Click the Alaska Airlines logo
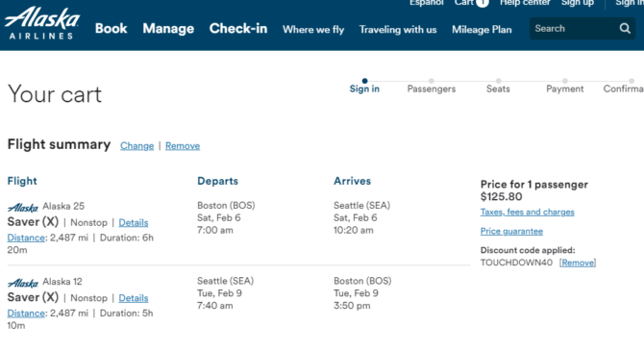This screenshot has width=644, height=352. (42, 23)
